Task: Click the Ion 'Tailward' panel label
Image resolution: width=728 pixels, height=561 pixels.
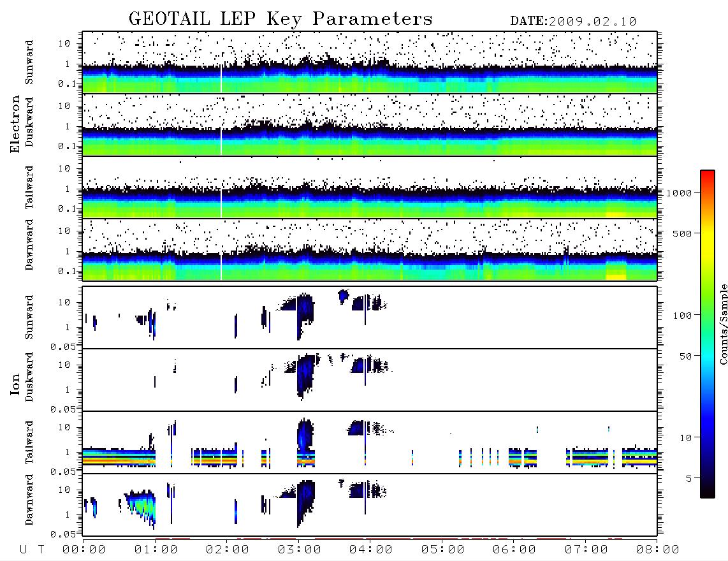Action: tap(29, 442)
